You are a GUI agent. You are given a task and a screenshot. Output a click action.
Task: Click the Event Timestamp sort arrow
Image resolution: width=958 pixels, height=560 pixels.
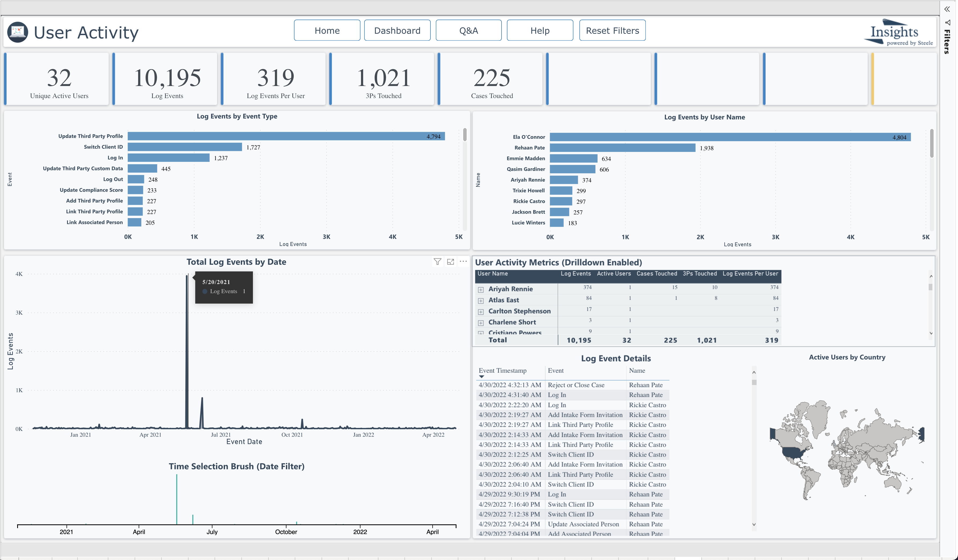tap(481, 376)
